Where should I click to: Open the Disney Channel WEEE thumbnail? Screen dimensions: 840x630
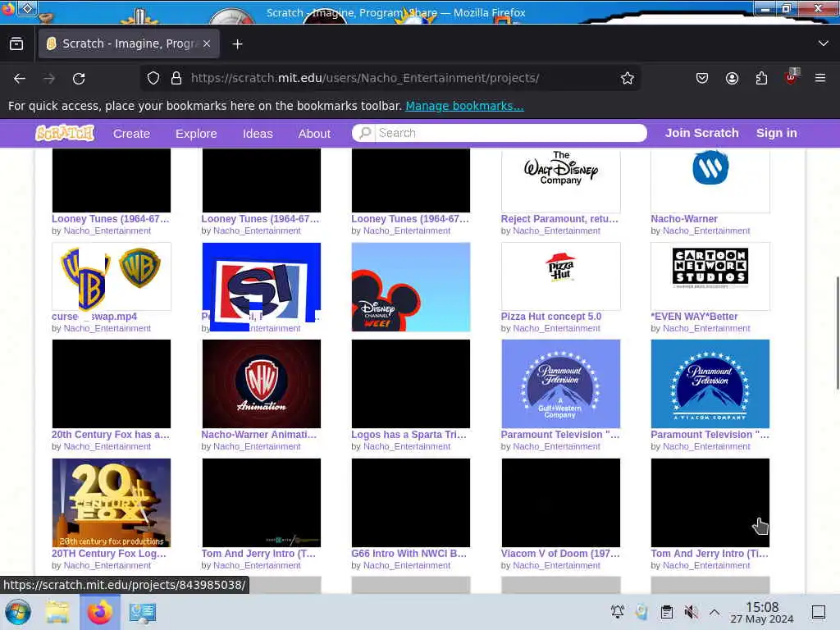tap(411, 286)
